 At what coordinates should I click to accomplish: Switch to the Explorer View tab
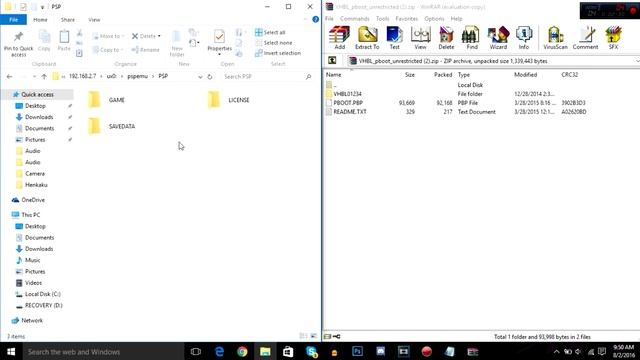click(x=94, y=20)
